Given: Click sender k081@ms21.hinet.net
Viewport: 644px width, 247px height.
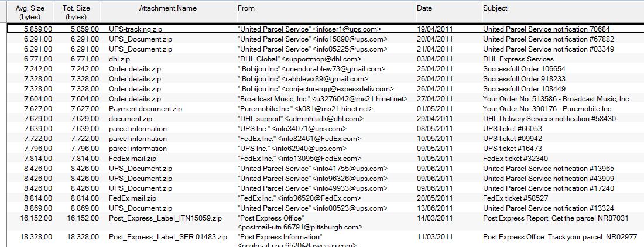Looking at the screenshot, I should tap(334, 109).
